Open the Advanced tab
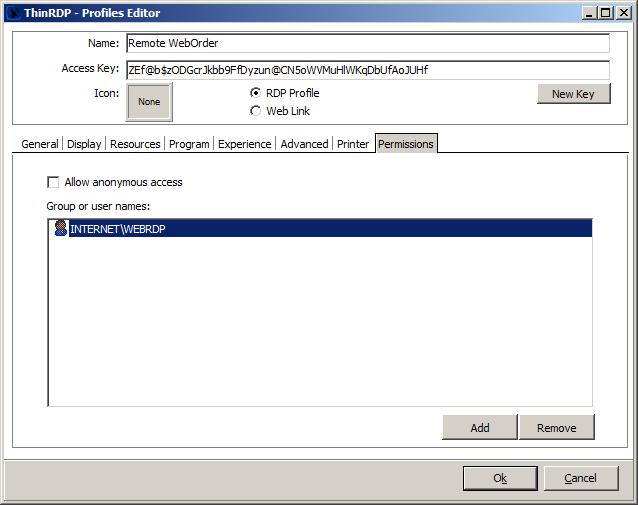 point(304,144)
